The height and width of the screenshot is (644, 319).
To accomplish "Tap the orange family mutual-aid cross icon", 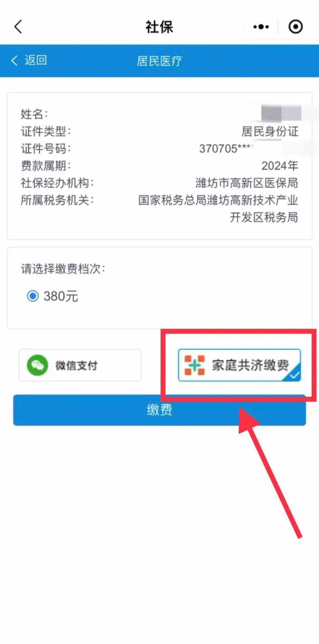I will (x=195, y=365).
